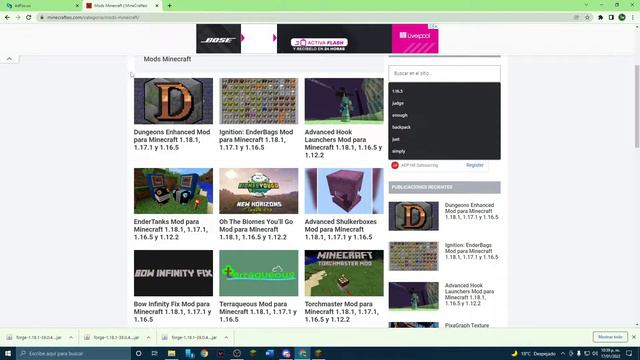Open Terraqueous Mod title link
The width and height of the screenshot is (640, 360).
(x=258, y=312)
